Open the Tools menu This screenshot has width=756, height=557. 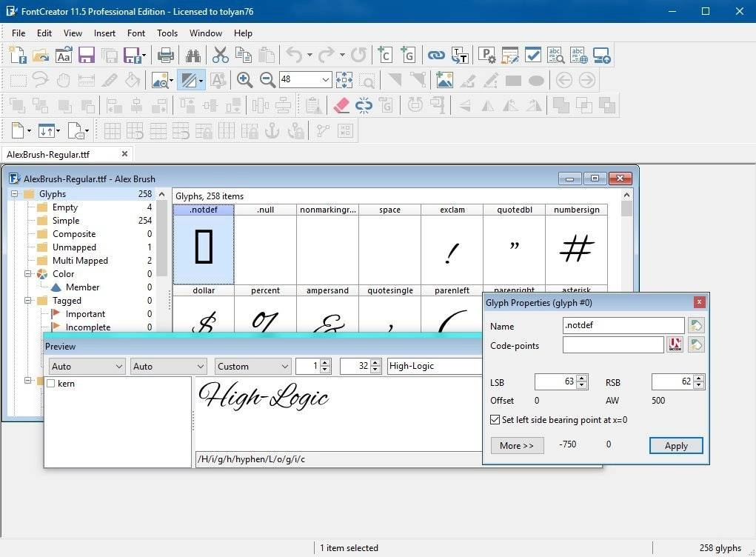point(167,33)
